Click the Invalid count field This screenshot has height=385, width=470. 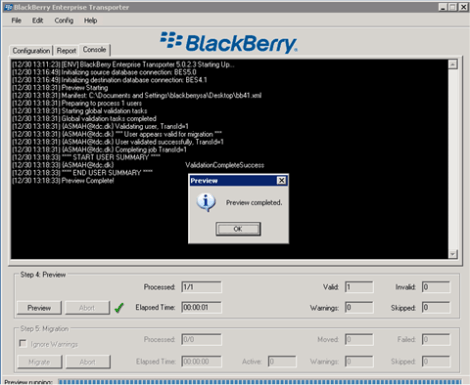coord(436,287)
